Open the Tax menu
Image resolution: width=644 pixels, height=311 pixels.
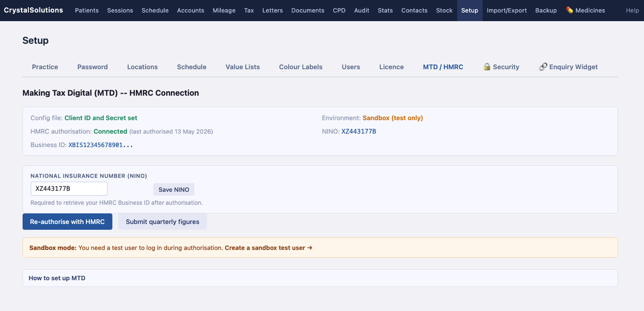(x=249, y=10)
